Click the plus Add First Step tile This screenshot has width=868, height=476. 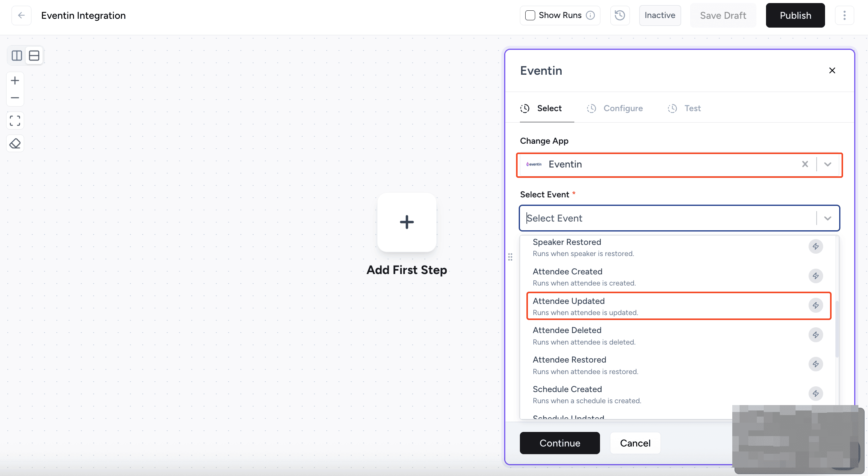407,222
